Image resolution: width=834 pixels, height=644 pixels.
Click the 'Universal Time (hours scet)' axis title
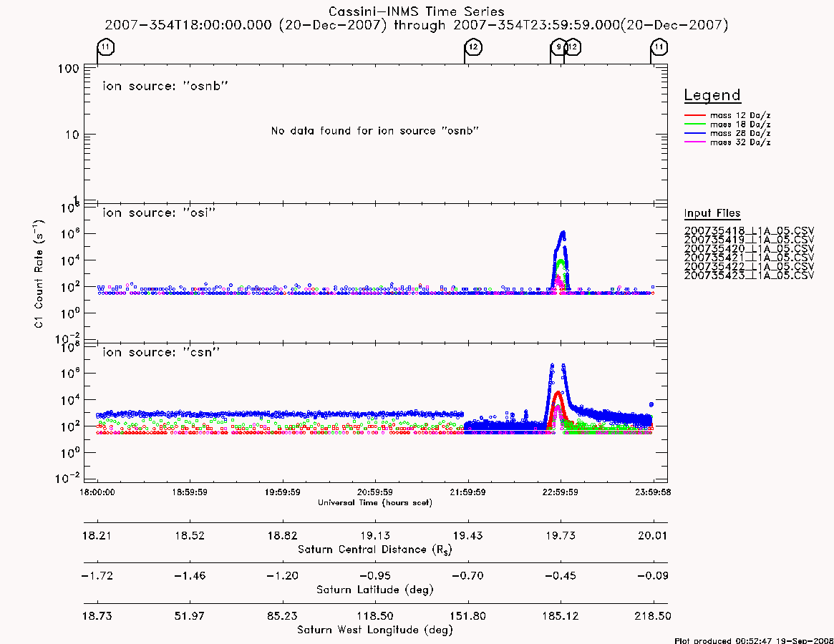pos(375,502)
